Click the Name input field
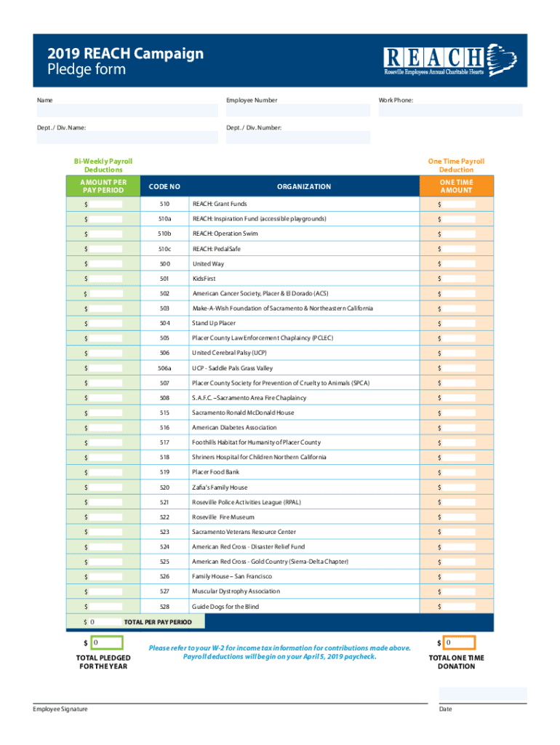Image resolution: width=560 pixels, height=745 pixels. point(127,111)
